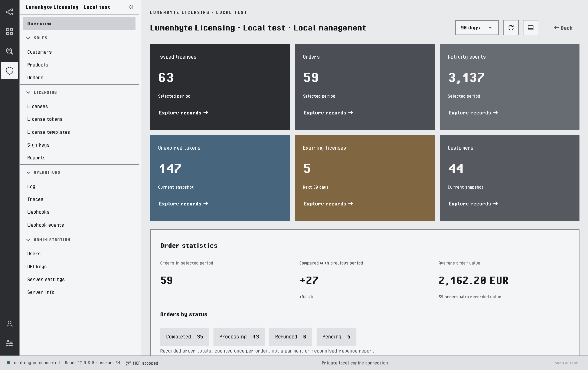Open the user account icon
The height and width of the screenshot is (370, 588).
tap(10, 324)
